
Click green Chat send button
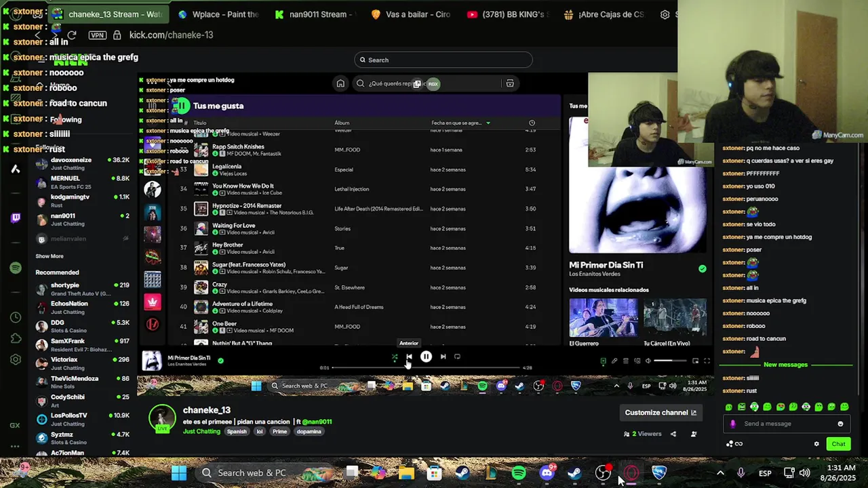coord(839,444)
